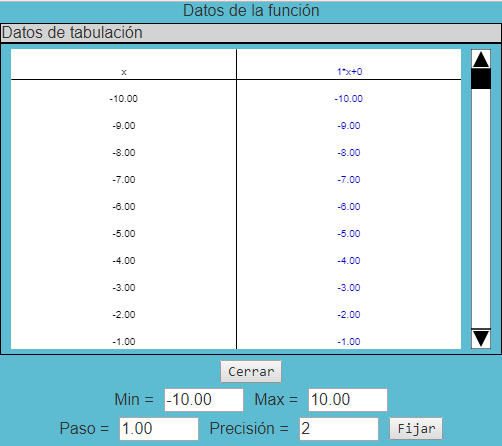Select function value -6.00 in blue
This screenshot has height=446, width=502.
tap(349, 207)
